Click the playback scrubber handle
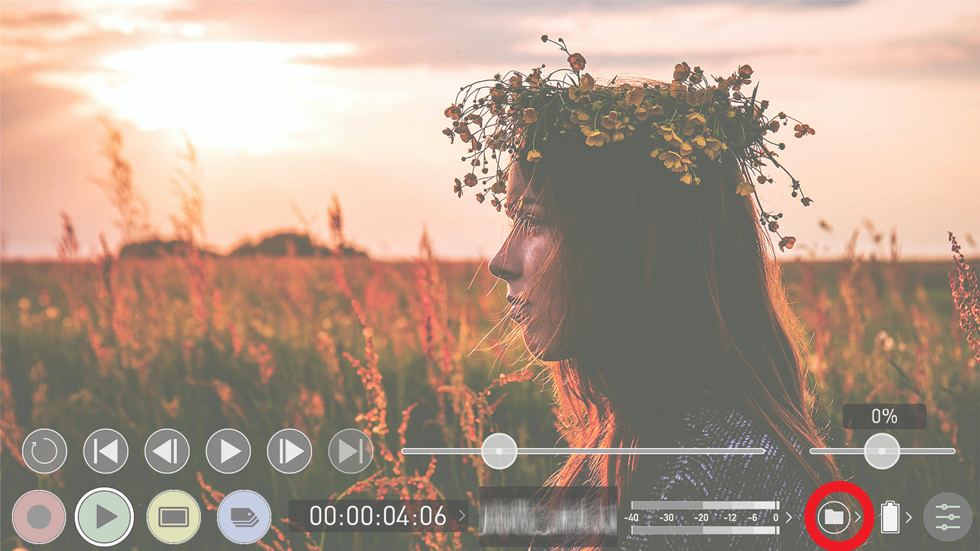 click(x=499, y=451)
